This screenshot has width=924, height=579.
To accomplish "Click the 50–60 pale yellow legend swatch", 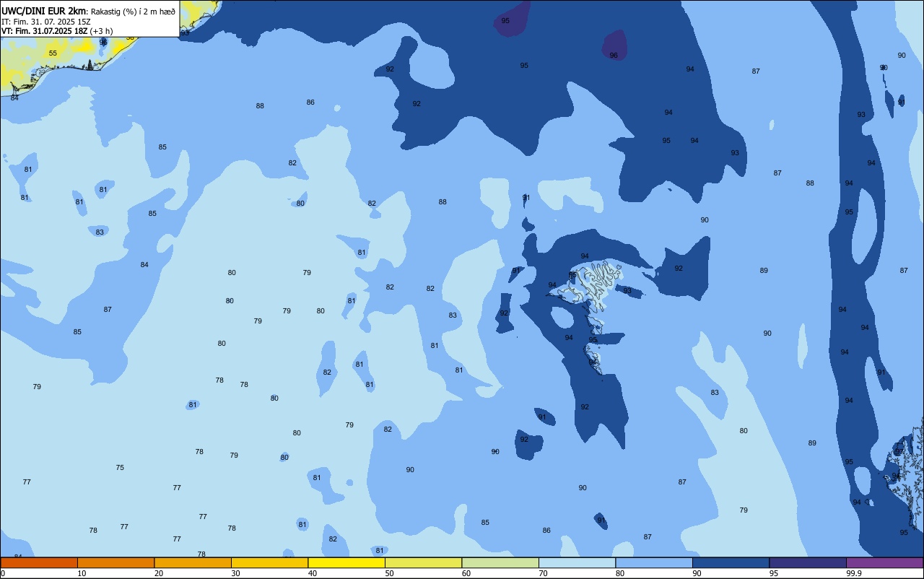I will click(423, 562).
